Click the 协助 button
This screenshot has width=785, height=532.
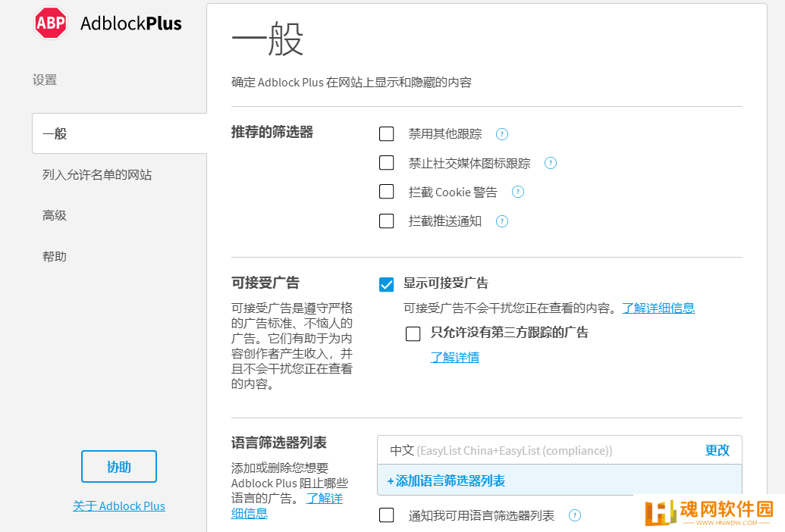(119, 467)
